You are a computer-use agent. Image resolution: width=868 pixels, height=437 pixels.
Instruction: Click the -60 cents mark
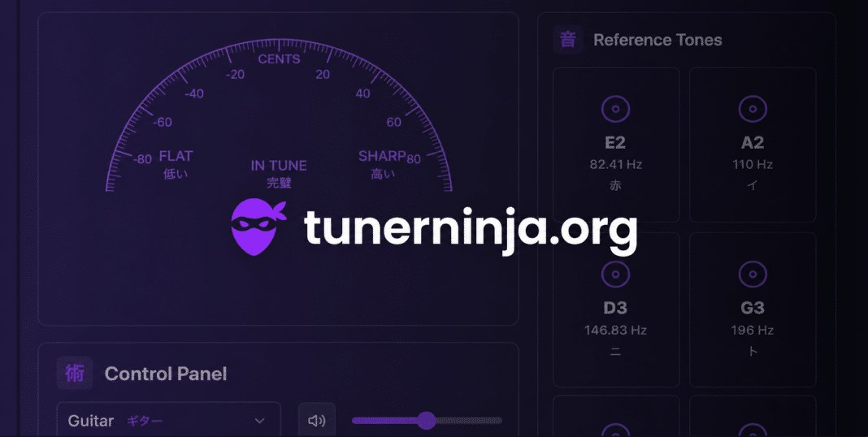click(163, 123)
